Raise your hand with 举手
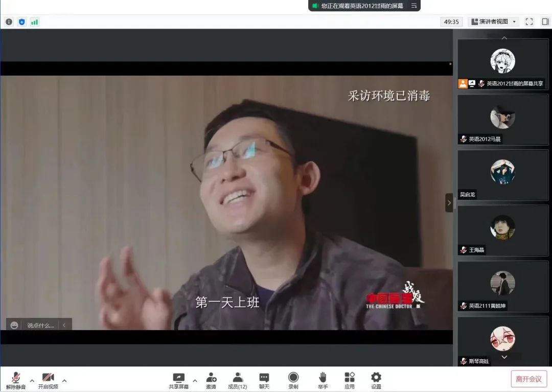 [x=323, y=381]
